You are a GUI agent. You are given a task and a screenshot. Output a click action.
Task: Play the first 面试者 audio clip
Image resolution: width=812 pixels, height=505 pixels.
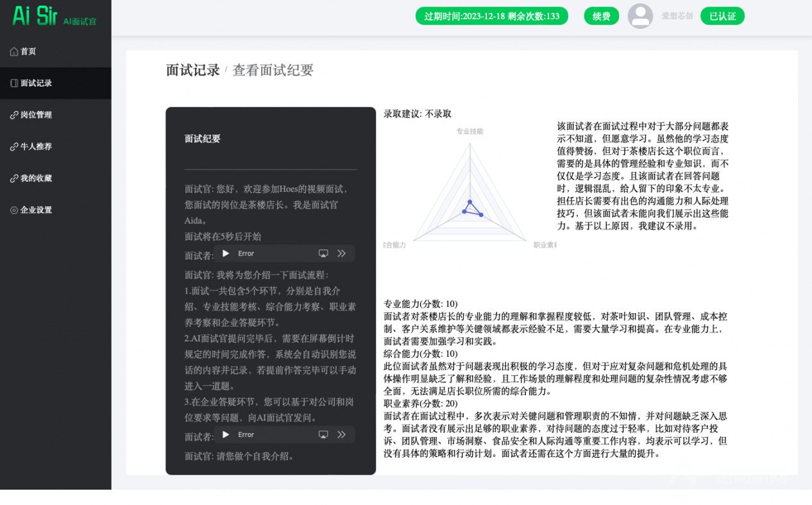click(226, 253)
